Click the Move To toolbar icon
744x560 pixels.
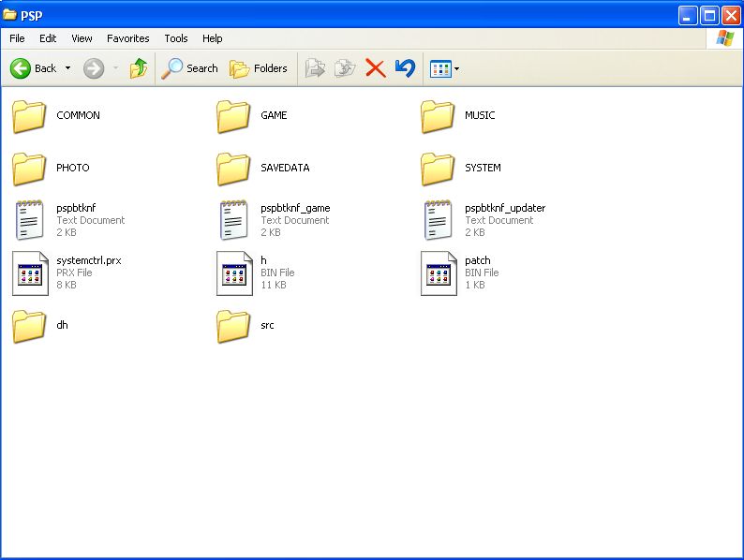[x=315, y=68]
